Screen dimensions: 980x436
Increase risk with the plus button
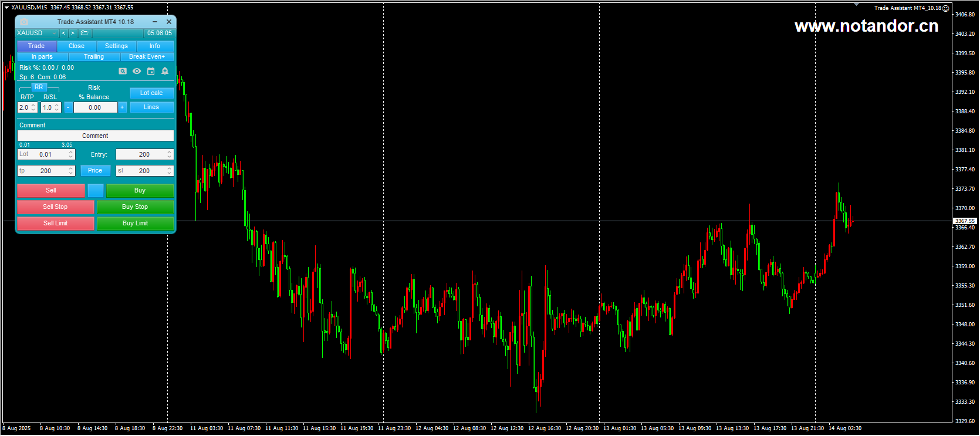(x=122, y=107)
